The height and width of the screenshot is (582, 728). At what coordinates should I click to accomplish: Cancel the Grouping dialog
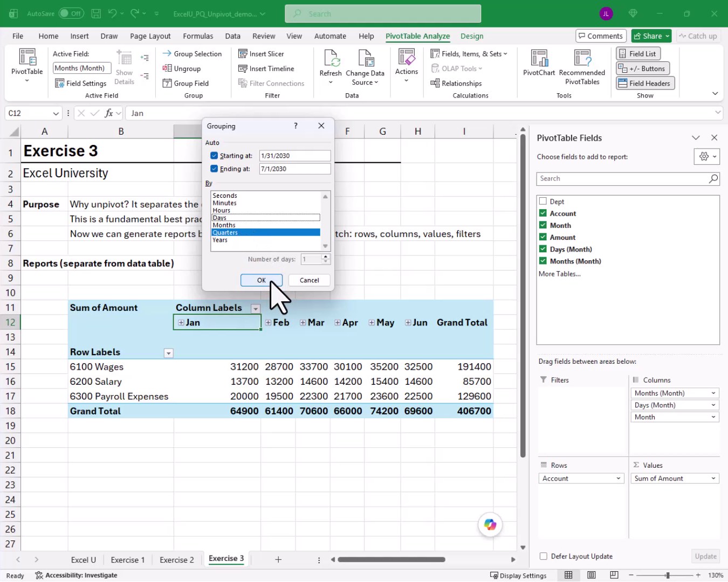[309, 280]
